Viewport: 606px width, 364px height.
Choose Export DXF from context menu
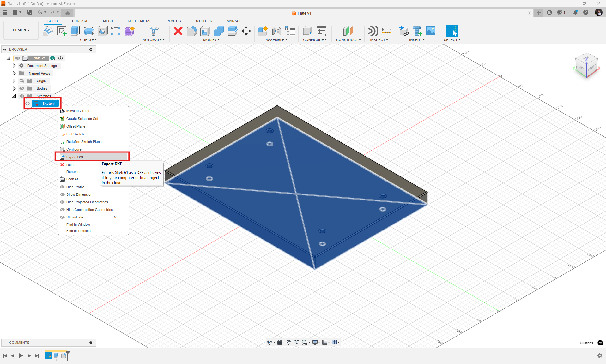[x=94, y=157]
